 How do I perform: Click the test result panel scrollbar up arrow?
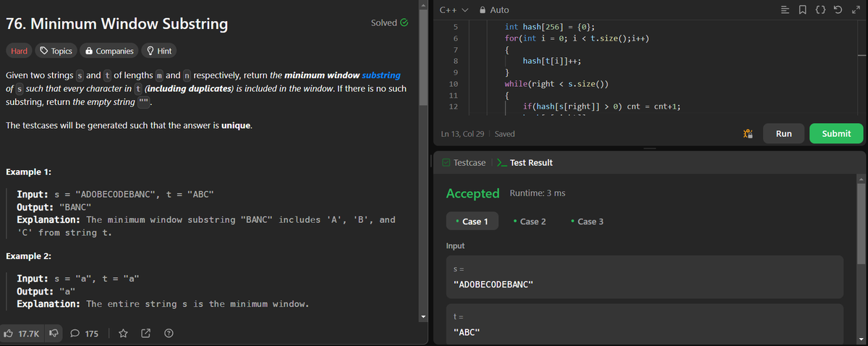point(862,180)
